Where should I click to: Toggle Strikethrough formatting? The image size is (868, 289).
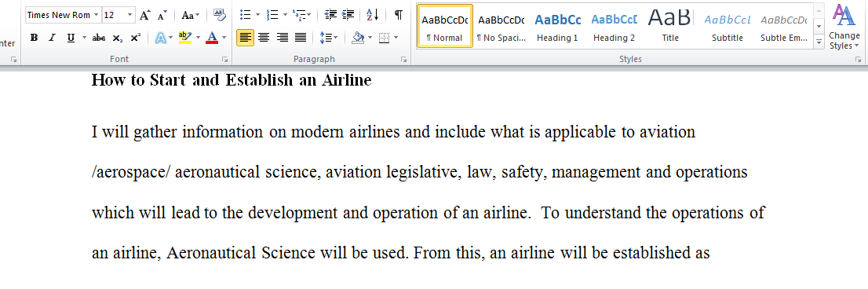(x=99, y=38)
